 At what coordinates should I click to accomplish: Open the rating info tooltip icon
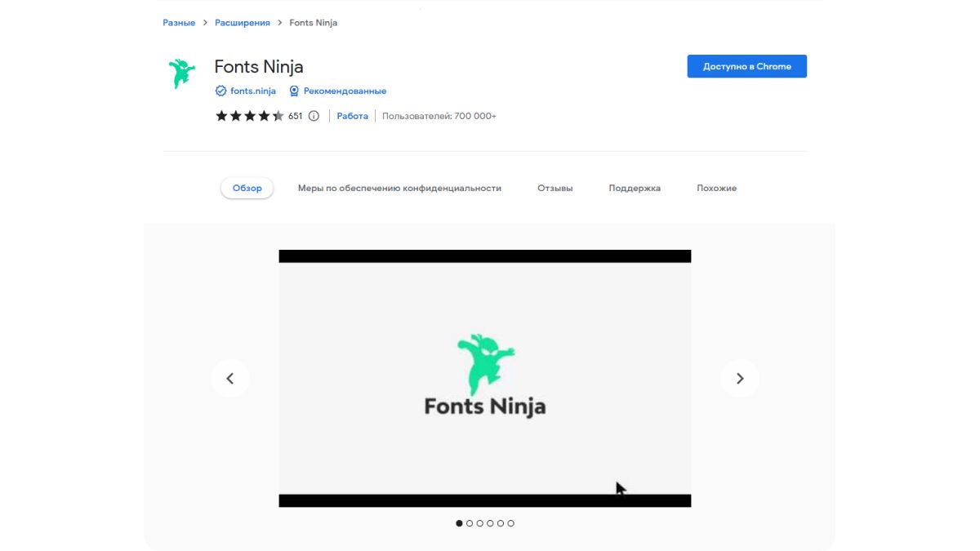click(314, 116)
